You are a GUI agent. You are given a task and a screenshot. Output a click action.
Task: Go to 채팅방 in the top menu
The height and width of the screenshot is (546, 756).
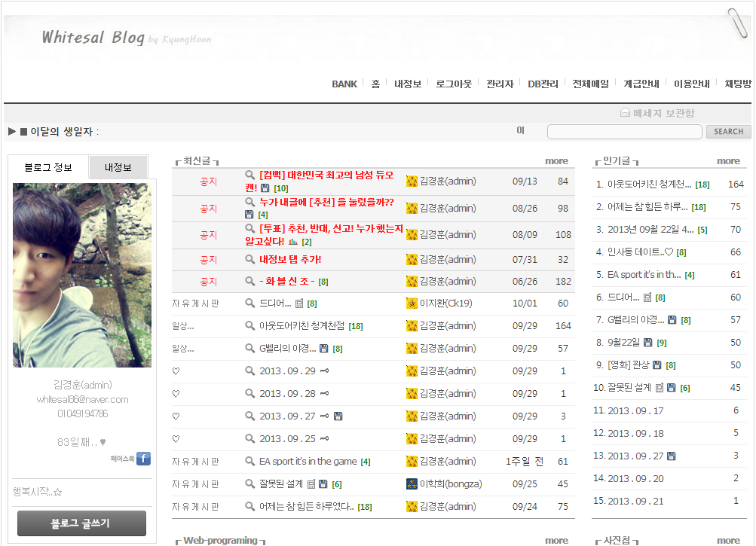(738, 84)
